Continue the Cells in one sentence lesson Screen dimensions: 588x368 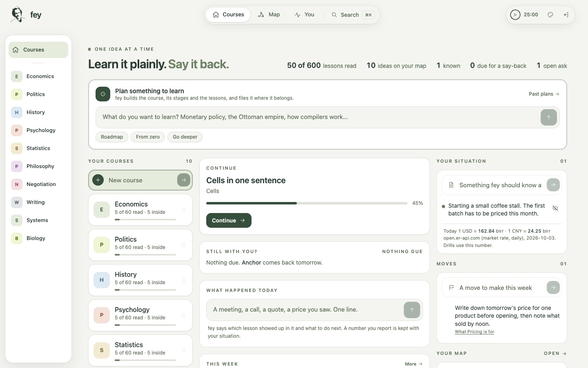click(229, 220)
